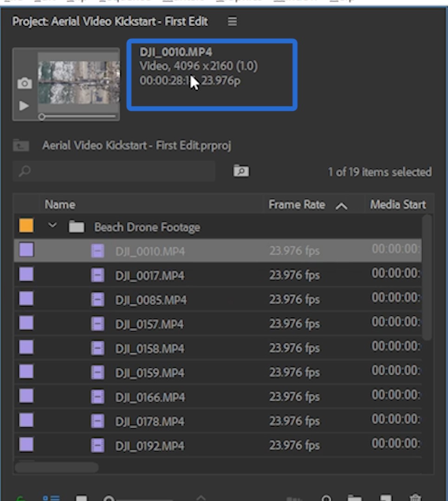Click the purple label of DJI_0085.MP4

(26, 299)
